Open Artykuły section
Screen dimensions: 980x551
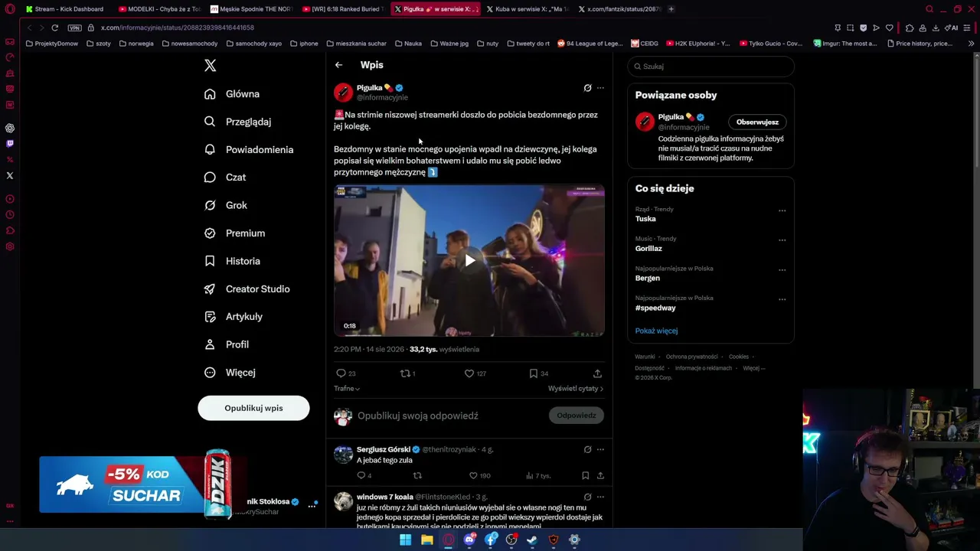click(x=233, y=317)
